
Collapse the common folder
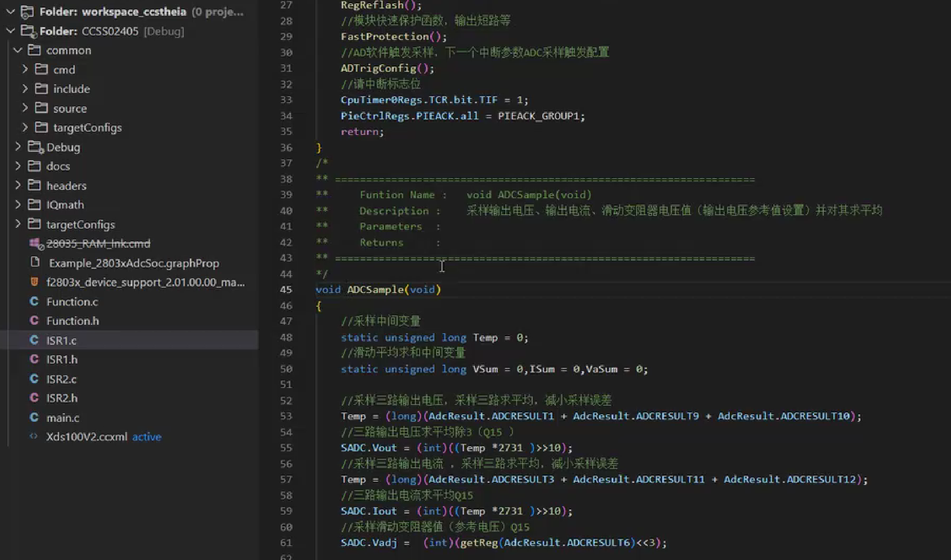[x=18, y=50]
